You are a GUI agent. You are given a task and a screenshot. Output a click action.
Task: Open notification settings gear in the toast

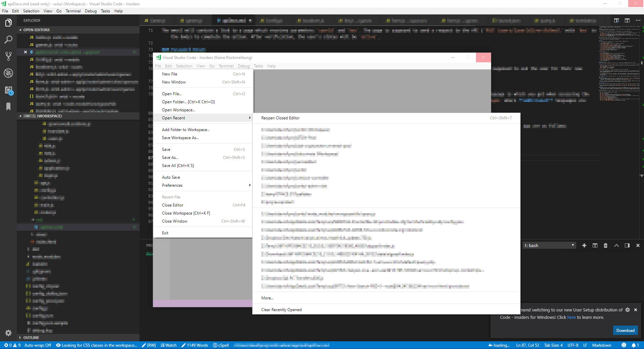tap(628, 310)
